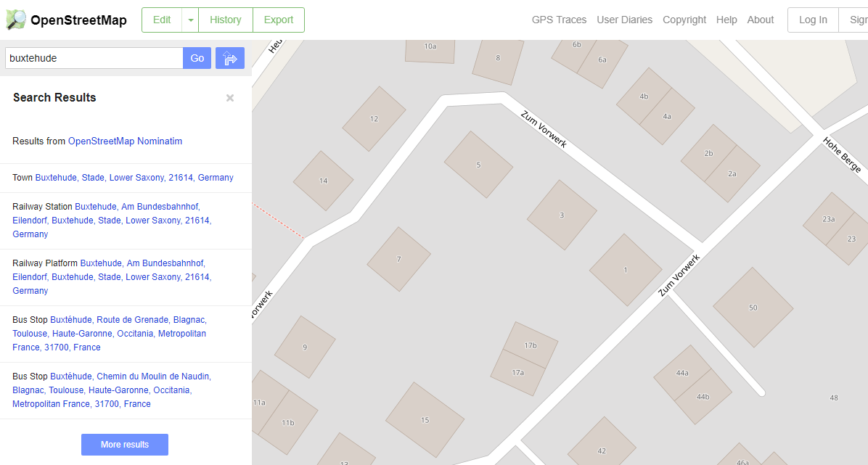Open the Copyright page
868x465 pixels.
[684, 20]
